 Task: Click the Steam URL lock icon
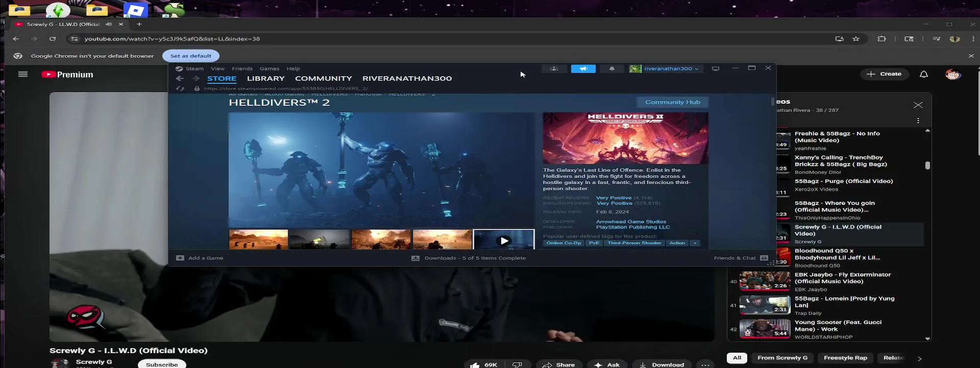(x=197, y=88)
